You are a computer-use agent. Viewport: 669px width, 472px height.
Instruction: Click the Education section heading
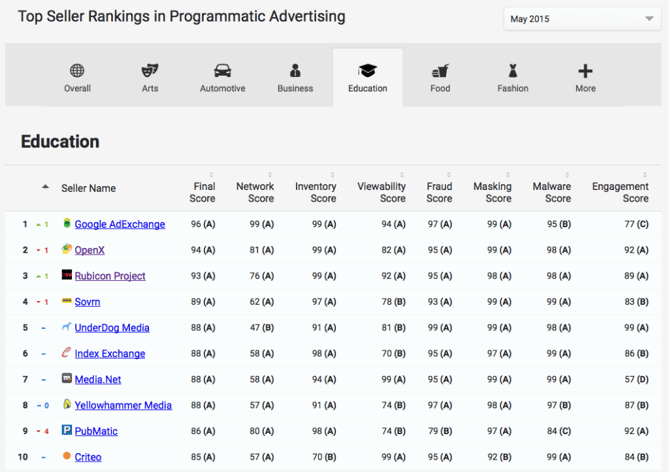[60, 142]
